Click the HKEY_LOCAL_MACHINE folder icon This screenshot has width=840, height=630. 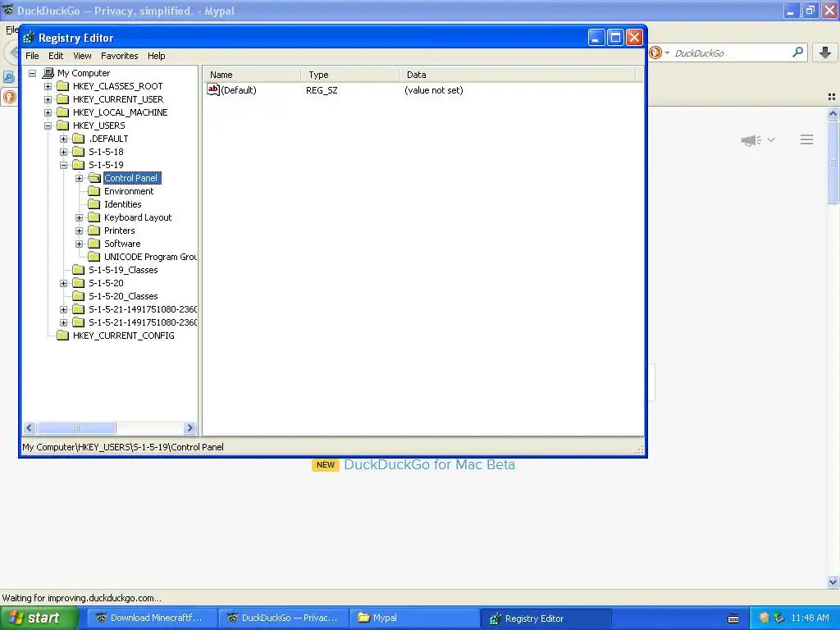point(63,112)
